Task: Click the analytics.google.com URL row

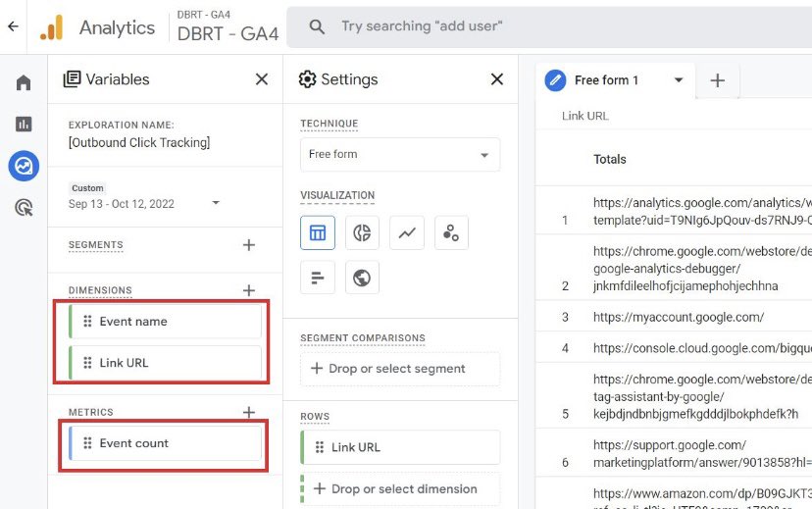Action: (673, 211)
